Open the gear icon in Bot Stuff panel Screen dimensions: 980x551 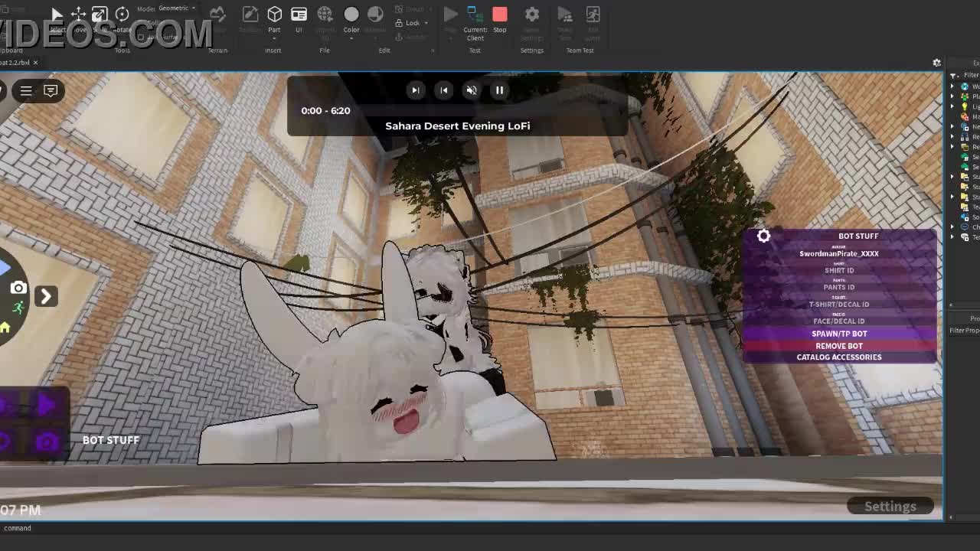[763, 236]
